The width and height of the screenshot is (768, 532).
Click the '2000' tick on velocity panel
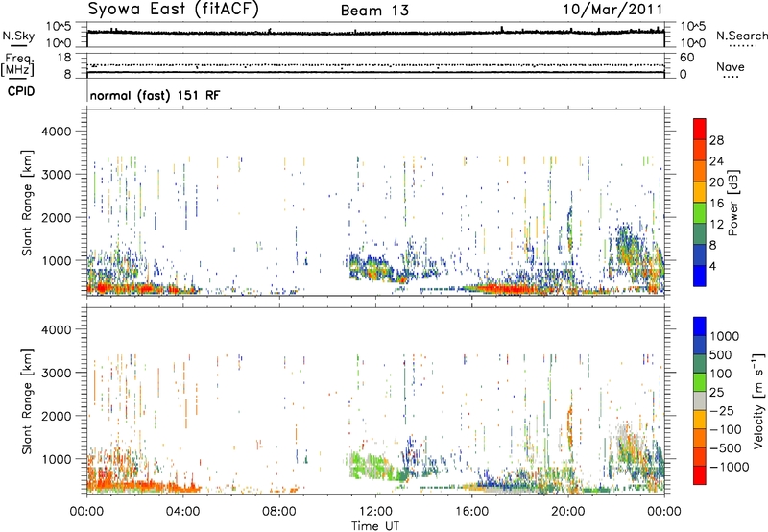[x=57, y=416]
